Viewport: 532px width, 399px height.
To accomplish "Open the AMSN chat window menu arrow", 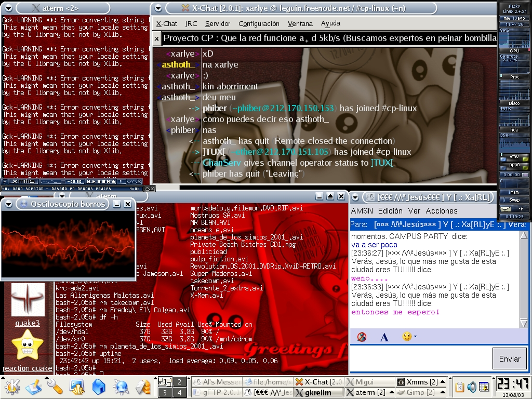I will point(355,197).
